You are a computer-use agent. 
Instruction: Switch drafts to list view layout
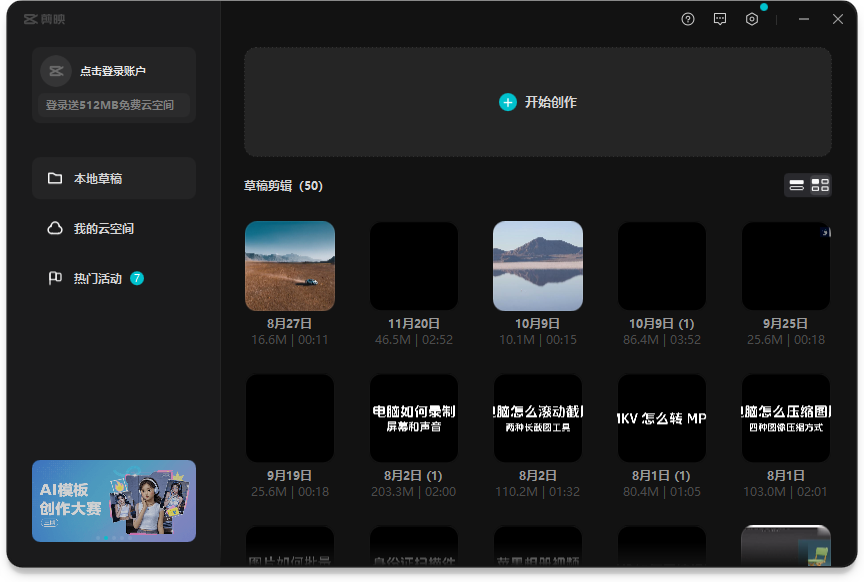pos(797,185)
